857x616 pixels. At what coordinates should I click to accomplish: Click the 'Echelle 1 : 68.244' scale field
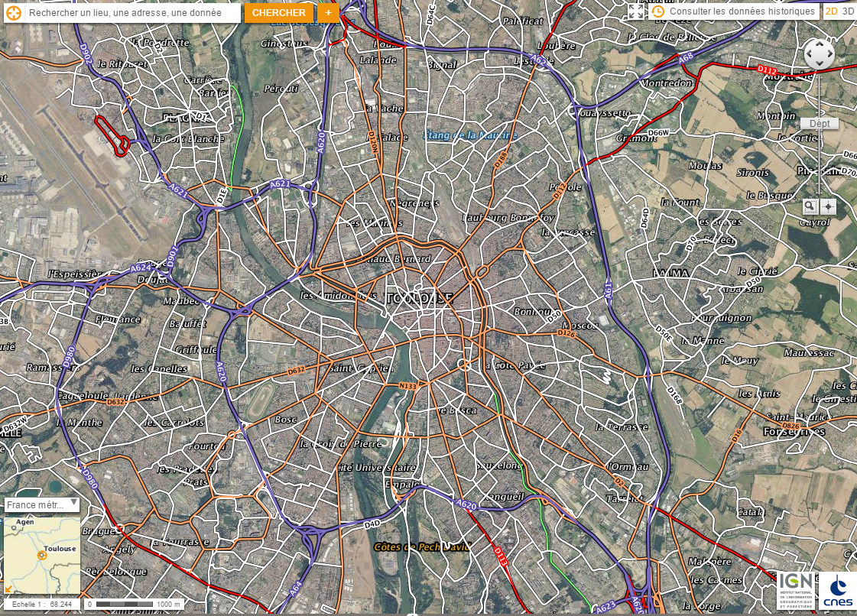pos(42,605)
